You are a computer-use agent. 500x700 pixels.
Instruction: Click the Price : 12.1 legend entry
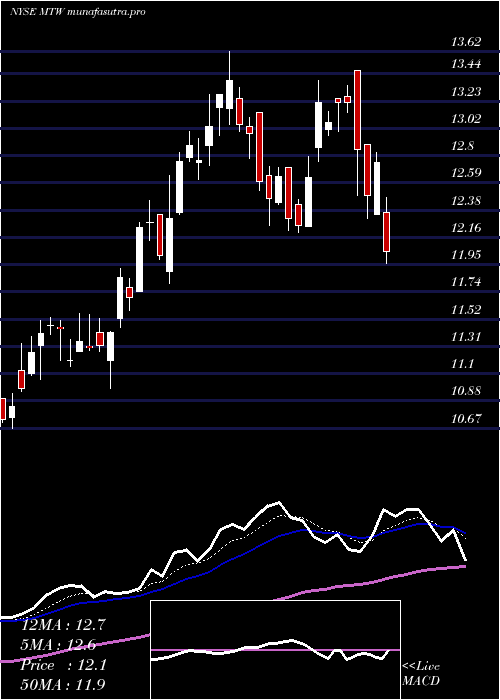[63, 665]
